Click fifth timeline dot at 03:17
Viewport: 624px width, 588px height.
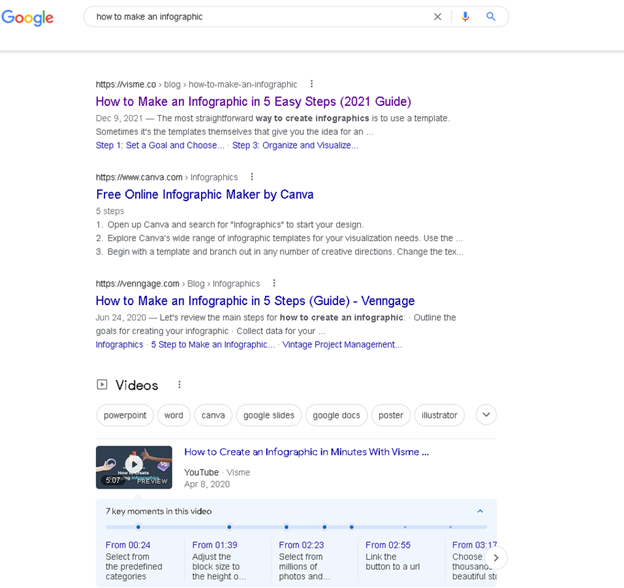click(351, 527)
